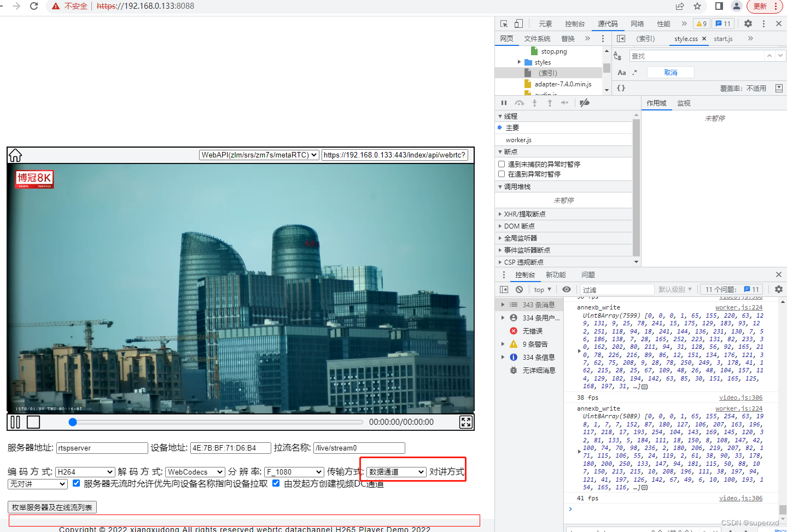Enable pause on uncaught exceptions checkbox
This screenshot has width=787, height=532.
click(502, 164)
